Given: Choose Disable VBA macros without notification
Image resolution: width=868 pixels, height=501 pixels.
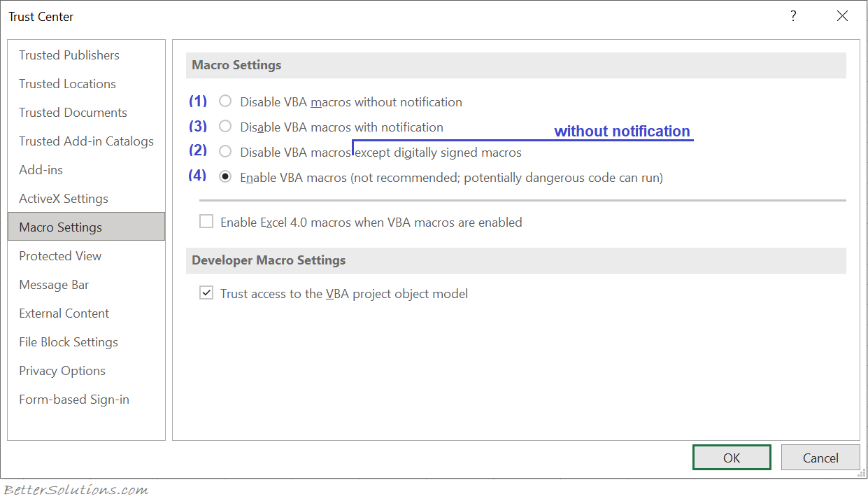Looking at the screenshot, I should click(225, 101).
